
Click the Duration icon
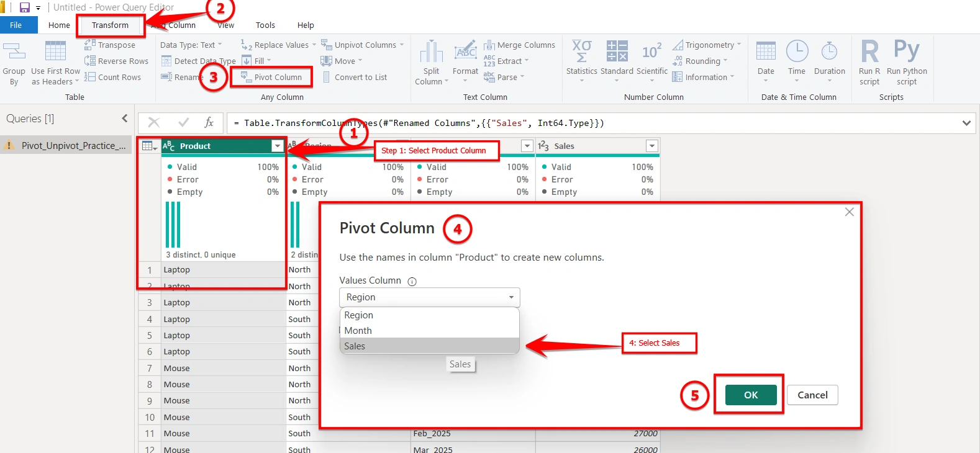click(x=830, y=52)
